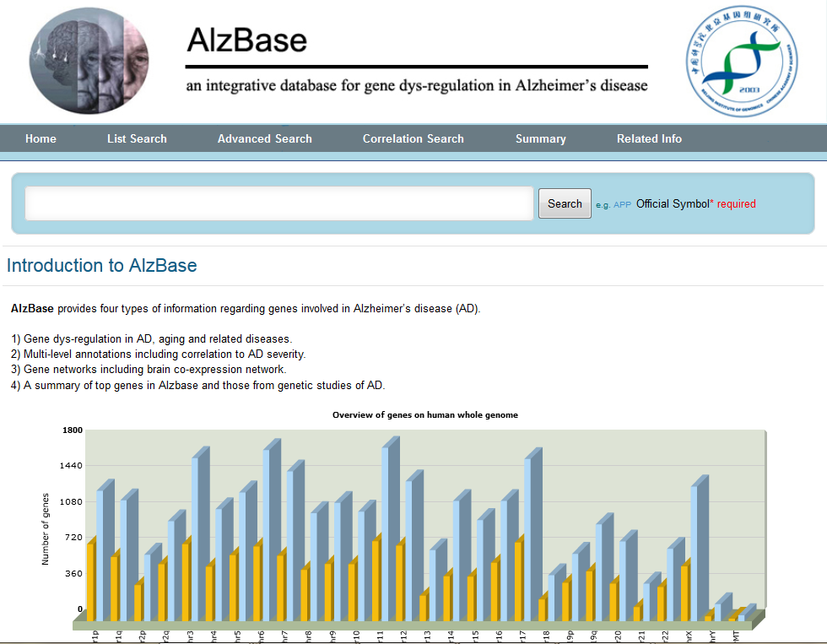Click the Number of genes axis label
The image size is (827, 644).
point(46,529)
